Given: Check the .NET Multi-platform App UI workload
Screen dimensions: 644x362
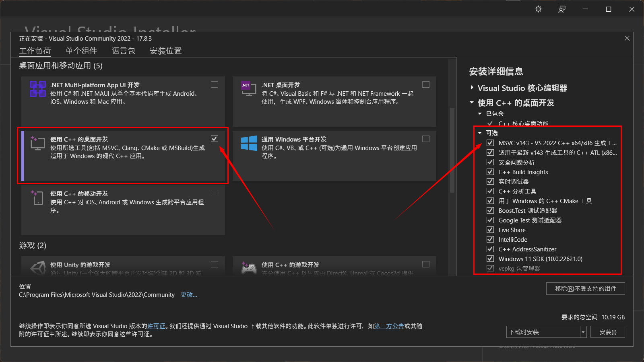Looking at the screenshot, I should [x=215, y=84].
